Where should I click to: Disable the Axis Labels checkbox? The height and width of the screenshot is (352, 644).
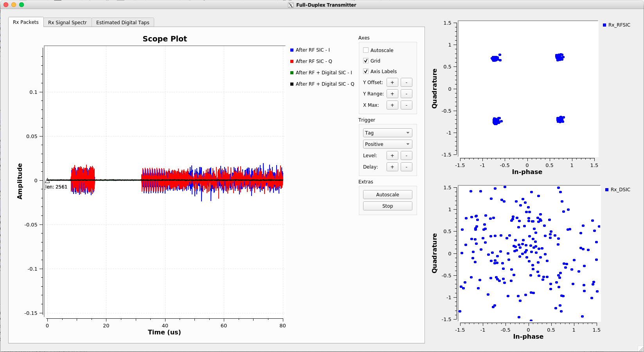click(x=366, y=72)
